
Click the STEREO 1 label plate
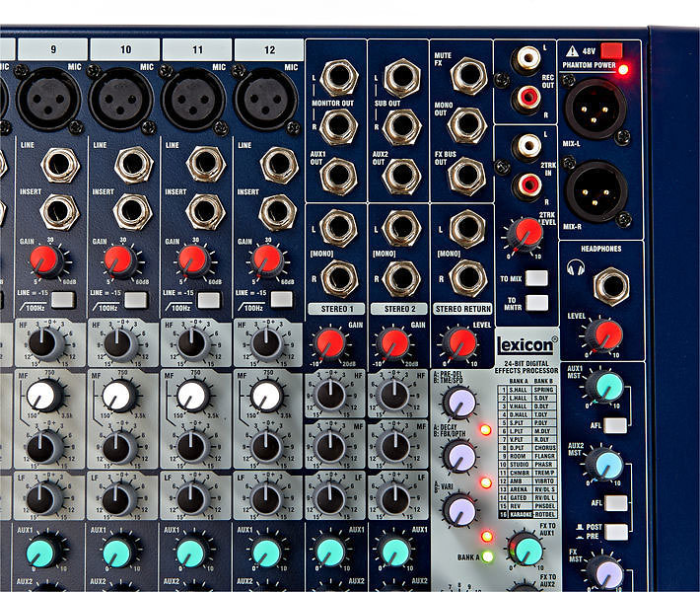336,309
